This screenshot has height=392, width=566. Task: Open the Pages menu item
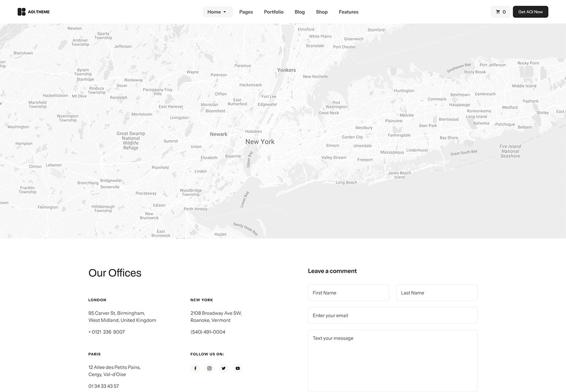[246, 12]
